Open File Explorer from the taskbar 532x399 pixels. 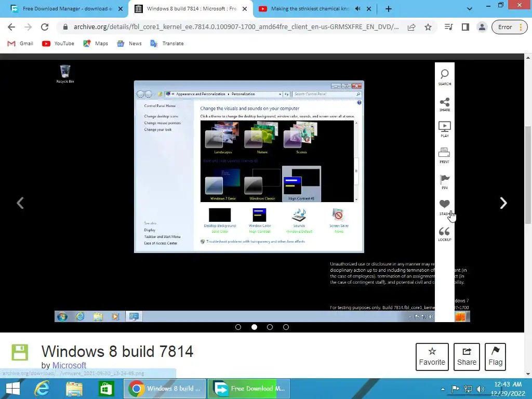click(x=74, y=389)
